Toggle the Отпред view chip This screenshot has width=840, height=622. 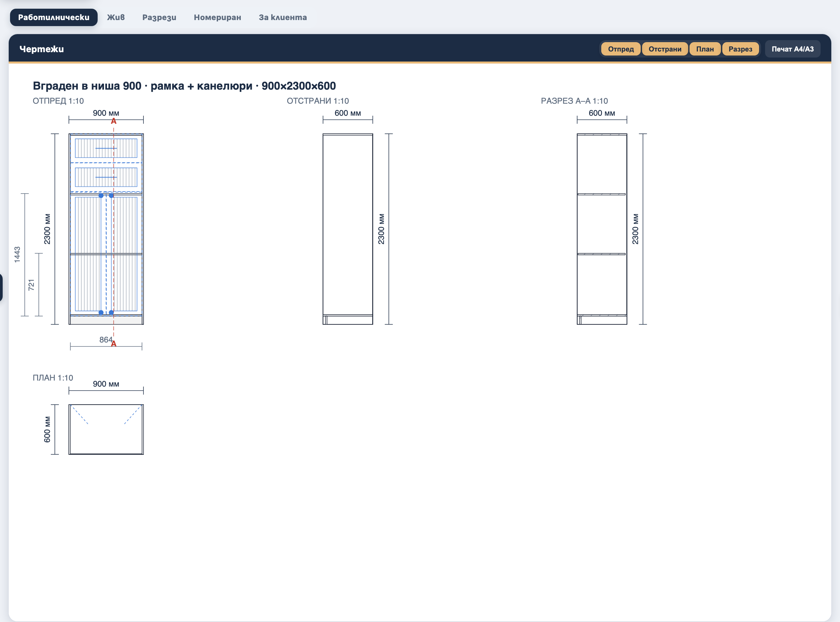click(x=621, y=49)
